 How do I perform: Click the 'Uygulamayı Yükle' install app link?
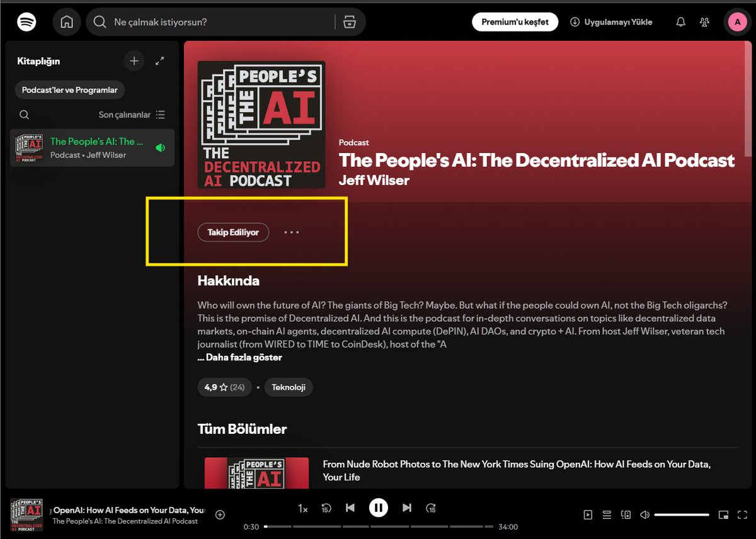pyautogui.click(x=611, y=22)
